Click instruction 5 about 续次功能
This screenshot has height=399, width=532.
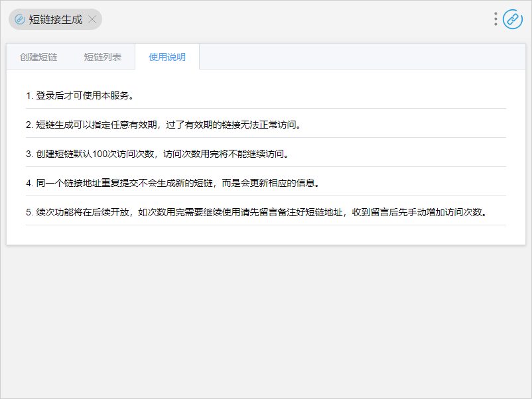click(257, 212)
